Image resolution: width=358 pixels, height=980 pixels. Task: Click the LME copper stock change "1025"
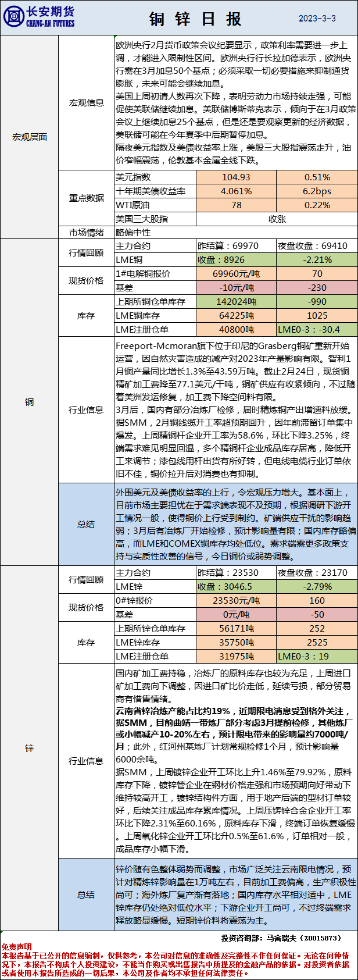click(x=317, y=316)
